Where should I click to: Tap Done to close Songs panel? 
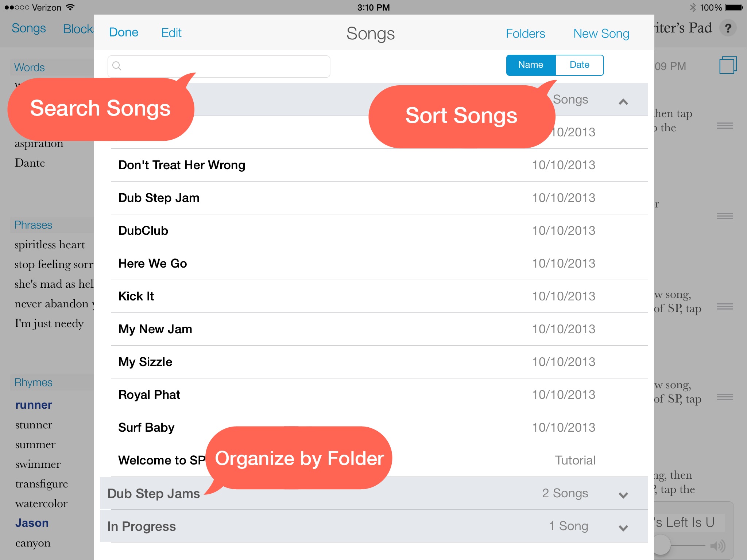coord(124,32)
